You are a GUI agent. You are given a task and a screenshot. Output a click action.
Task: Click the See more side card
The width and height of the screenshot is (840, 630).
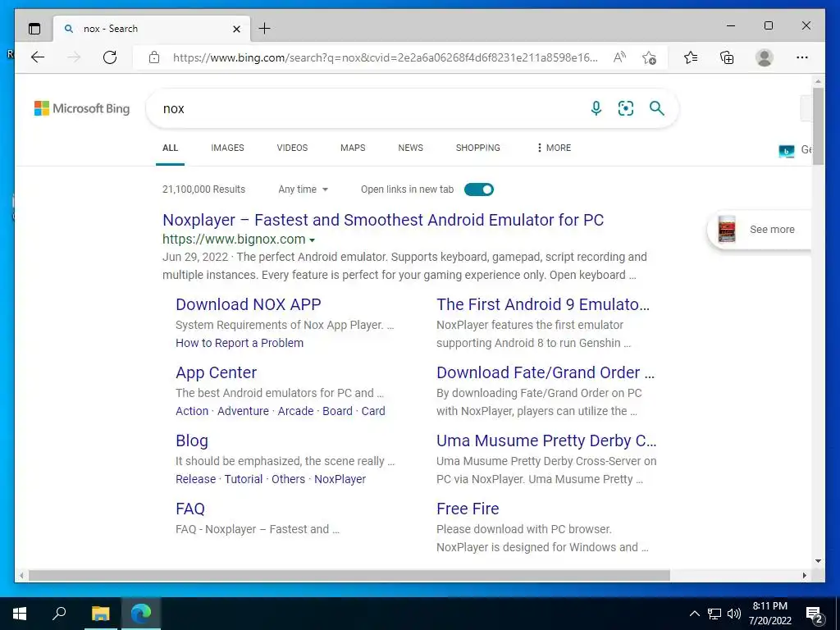click(x=759, y=230)
